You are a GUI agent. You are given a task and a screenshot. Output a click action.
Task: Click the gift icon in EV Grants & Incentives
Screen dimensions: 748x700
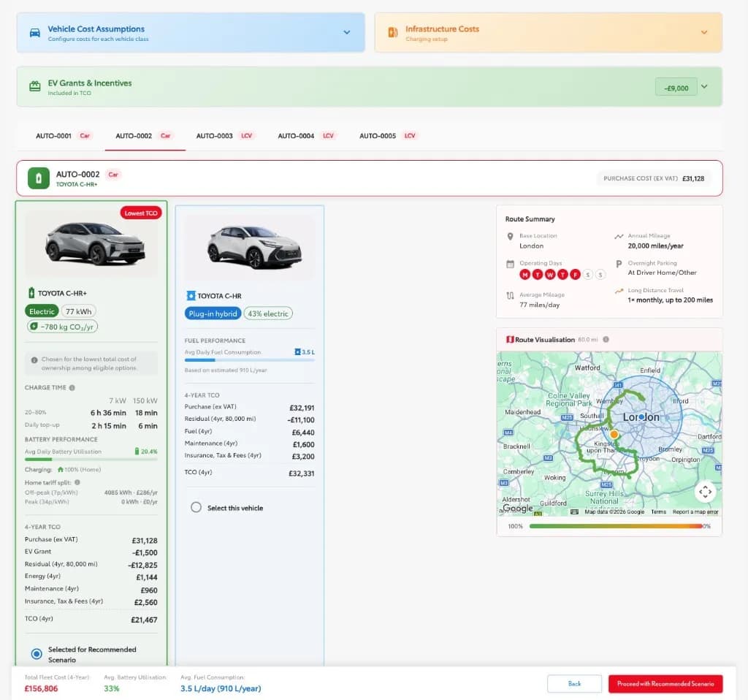(x=35, y=86)
